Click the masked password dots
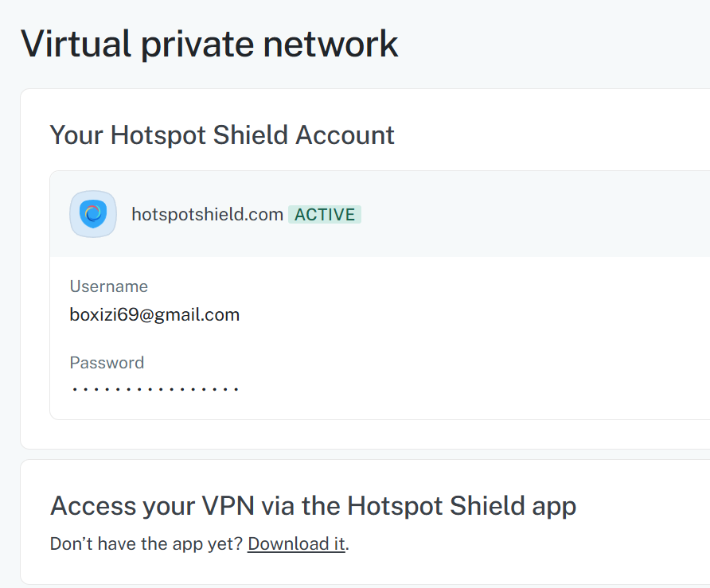The width and height of the screenshot is (710, 588). [155, 389]
